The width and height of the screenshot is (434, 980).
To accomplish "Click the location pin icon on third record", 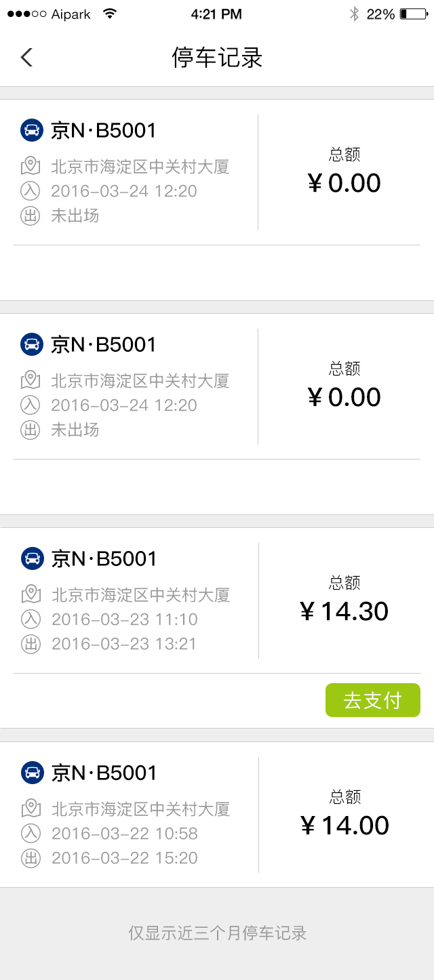I will pyautogui.click(x=30, y=594).
